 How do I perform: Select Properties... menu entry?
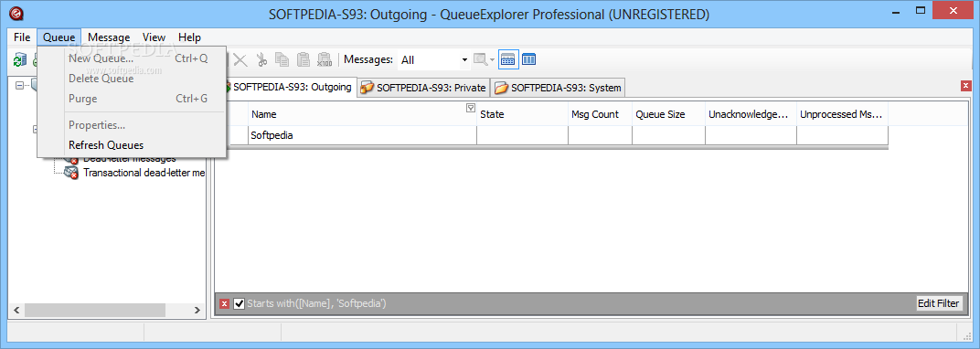132,125
